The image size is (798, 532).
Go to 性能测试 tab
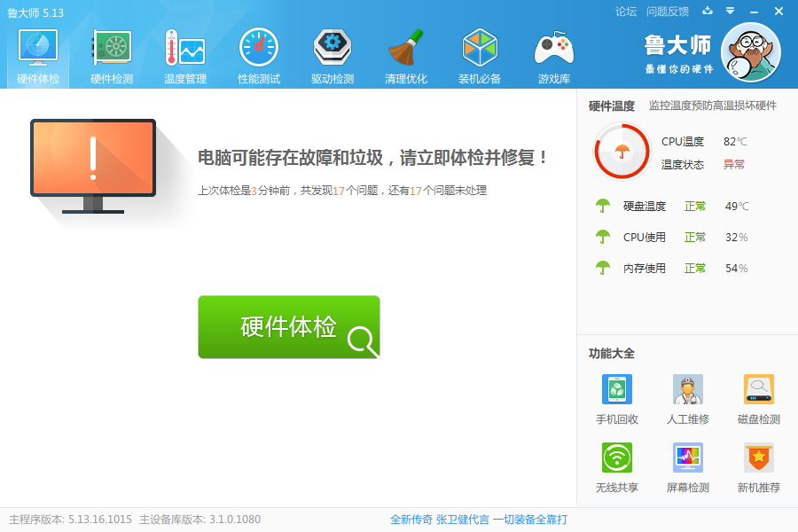click(259, 56)
